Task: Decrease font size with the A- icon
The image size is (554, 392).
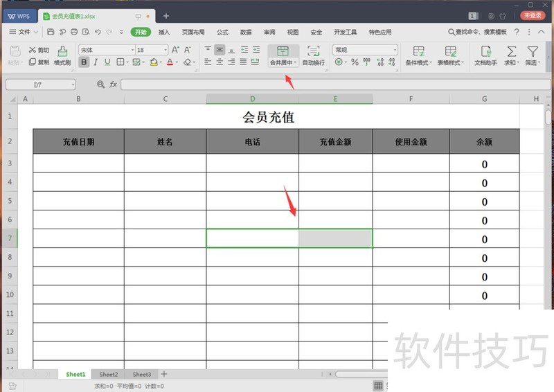Action: (x=187, y=50)
